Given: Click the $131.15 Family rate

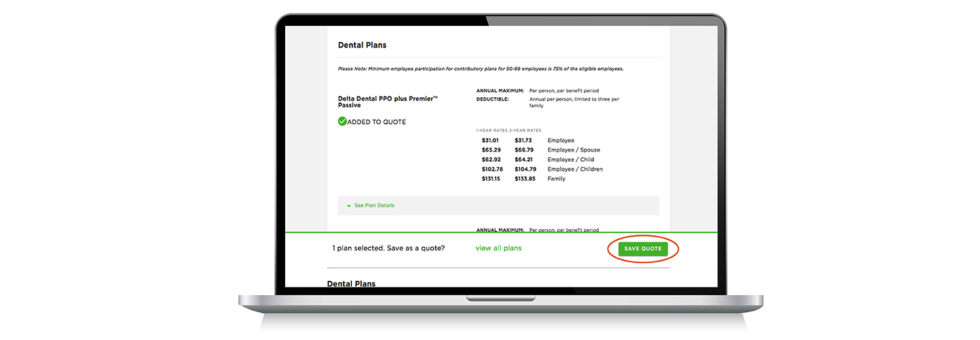Looking at the screenshot, I should pyautogui.click(x=490, y=179).
